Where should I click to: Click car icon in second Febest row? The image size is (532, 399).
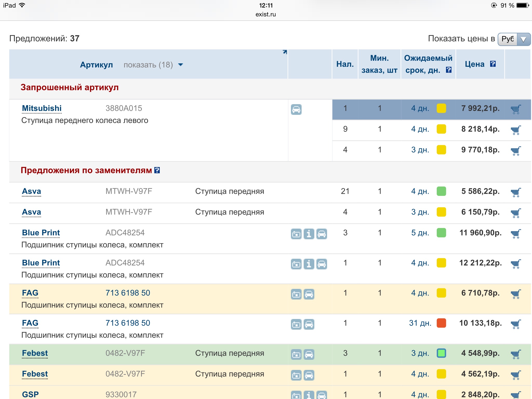309,375
